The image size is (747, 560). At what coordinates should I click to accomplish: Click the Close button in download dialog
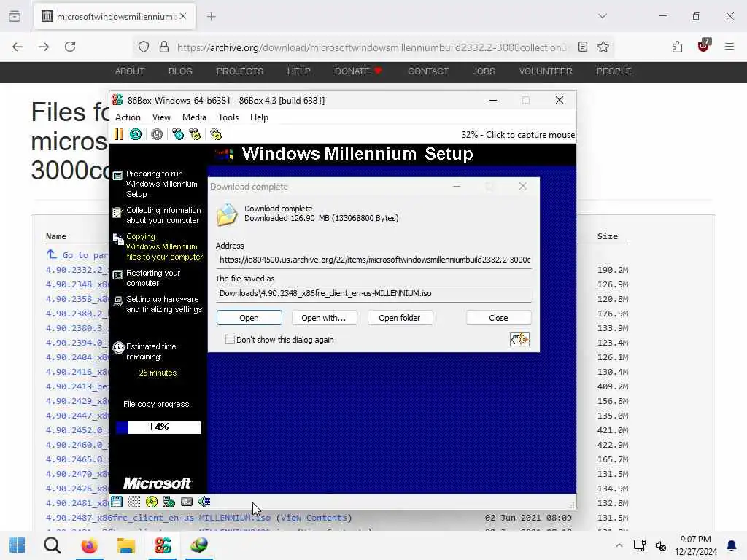(x=498, y=318)
